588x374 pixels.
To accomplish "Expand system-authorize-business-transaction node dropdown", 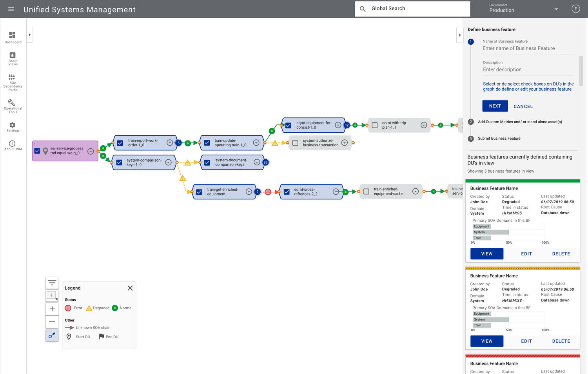I will (345, 142).
